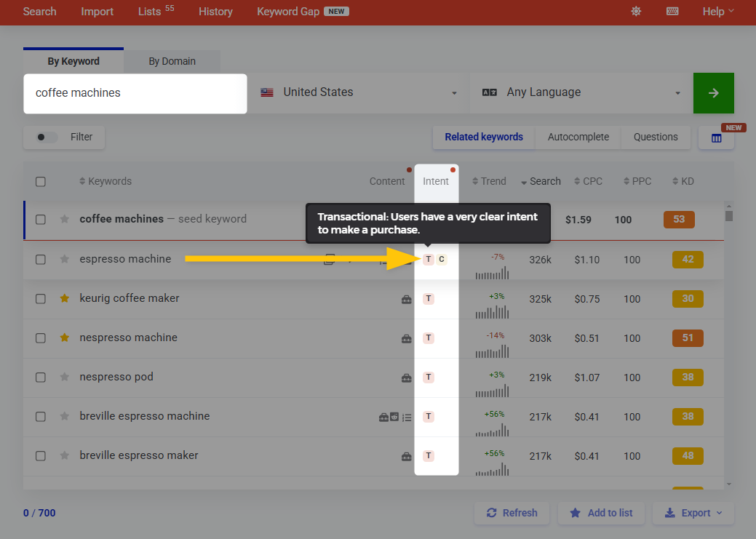The width and height of the screenshot is (756, 539).
Task: Unfavorite the keurig coffee maker star
Action: [x=63, y=298]
